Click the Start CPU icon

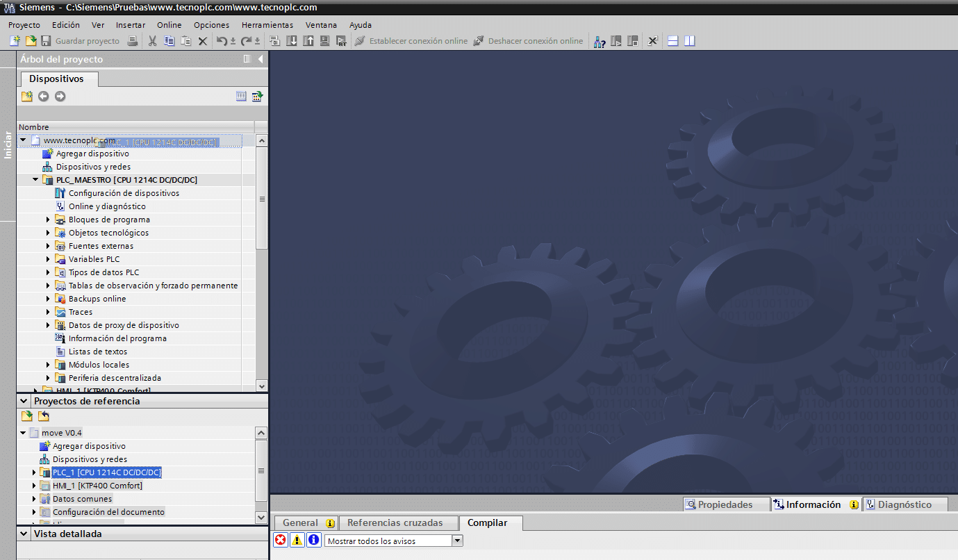[x=616, y=41]
